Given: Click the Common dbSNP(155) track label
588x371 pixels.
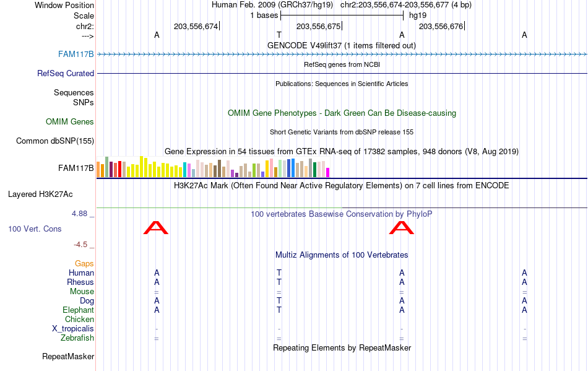Looking at the screenshot, I should coord(55,141).
